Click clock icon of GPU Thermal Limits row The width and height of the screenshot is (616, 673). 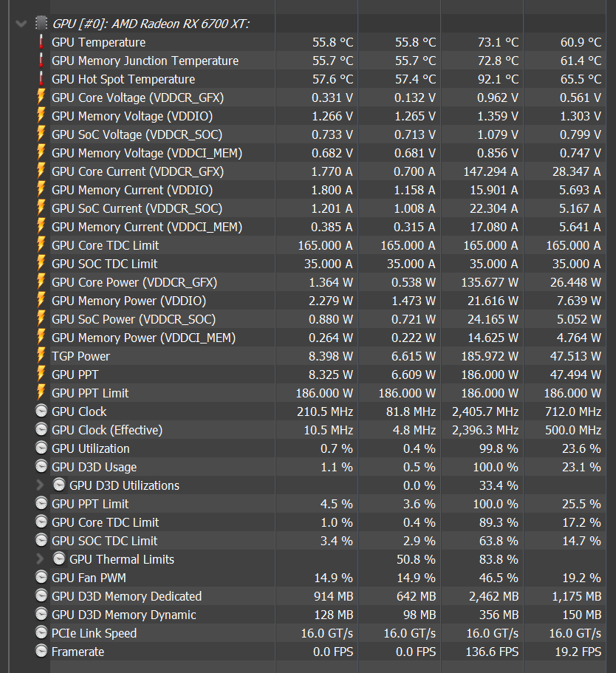(x=59, y=558)
